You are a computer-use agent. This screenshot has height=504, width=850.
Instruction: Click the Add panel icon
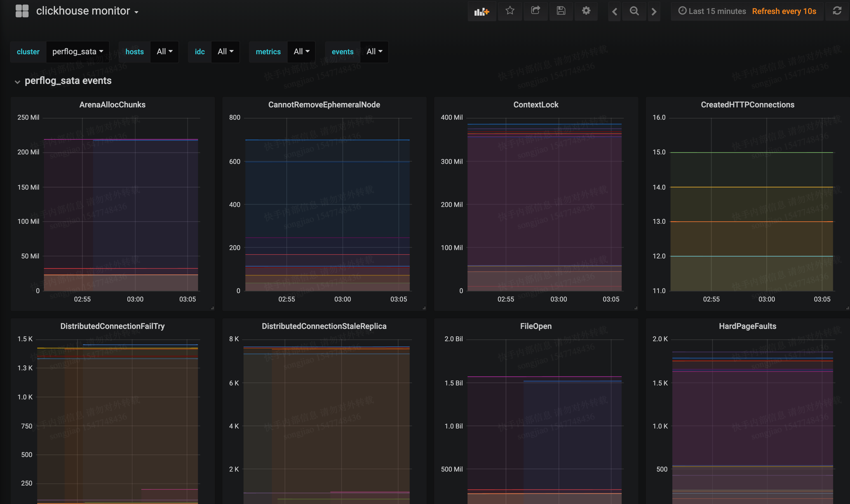[x=482, y=11]
